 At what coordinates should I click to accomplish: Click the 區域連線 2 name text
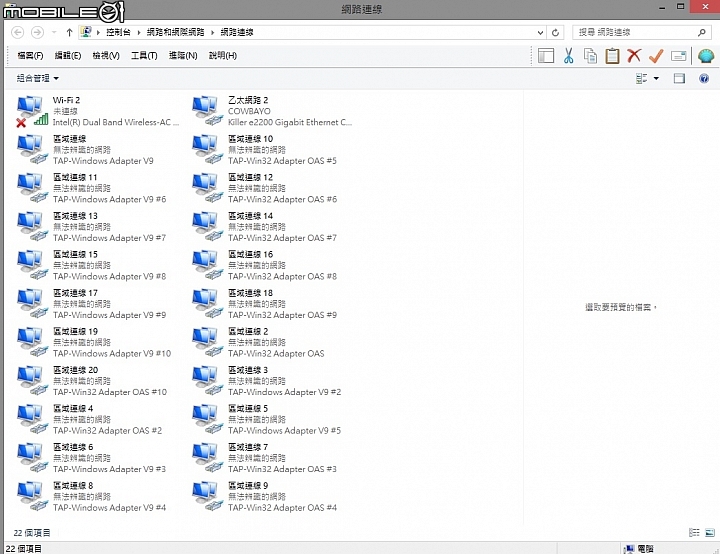248,331
